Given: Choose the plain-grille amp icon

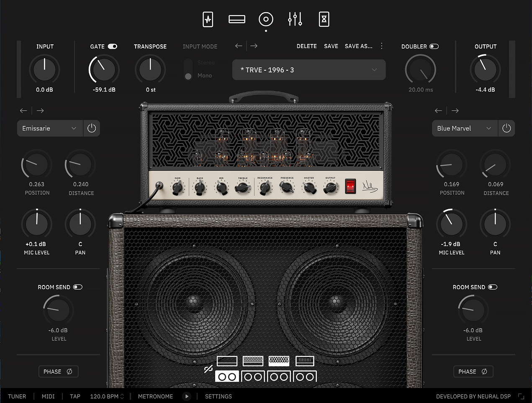Looking at the screenshot, I should click(227, 361).
